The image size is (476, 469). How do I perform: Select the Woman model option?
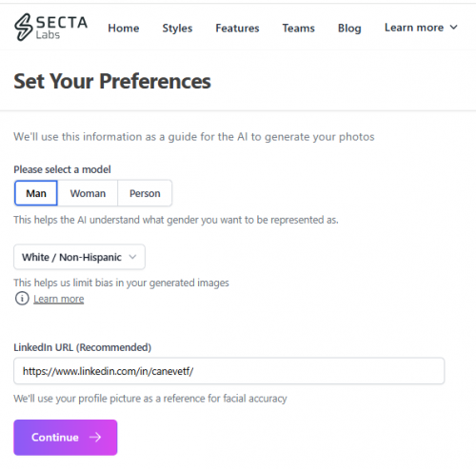[x=88, y=193]
